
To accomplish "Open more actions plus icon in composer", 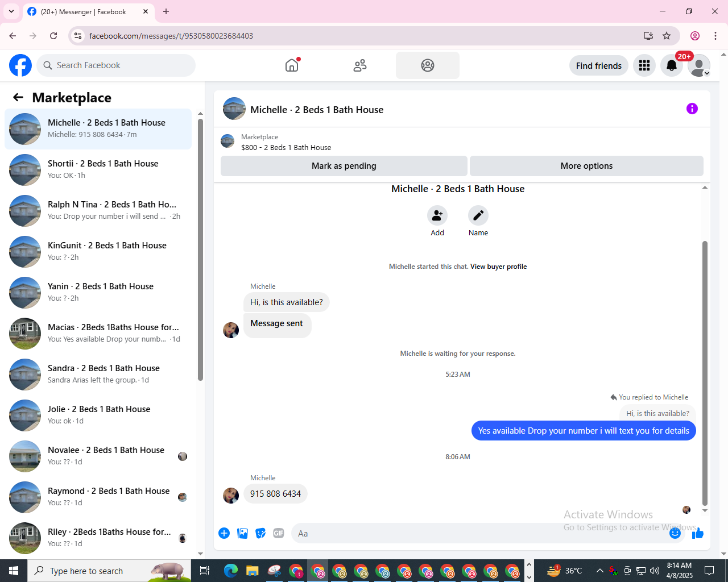I will 224,533.
